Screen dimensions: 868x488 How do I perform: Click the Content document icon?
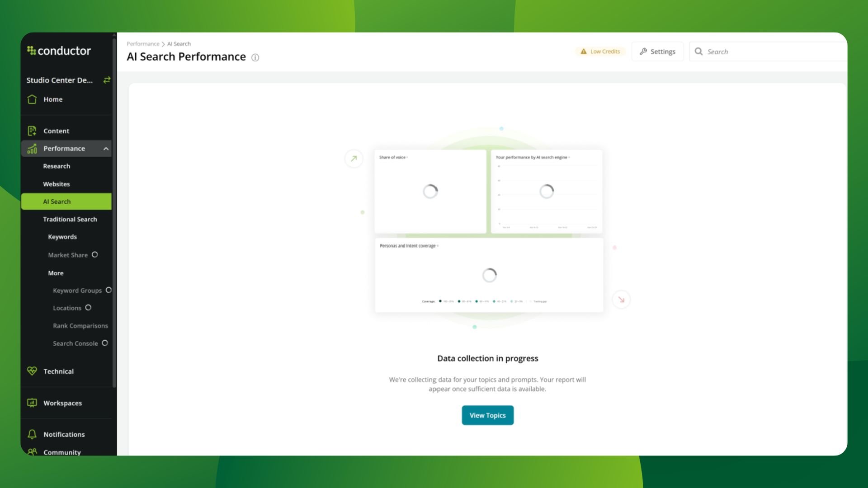(32, 131)
